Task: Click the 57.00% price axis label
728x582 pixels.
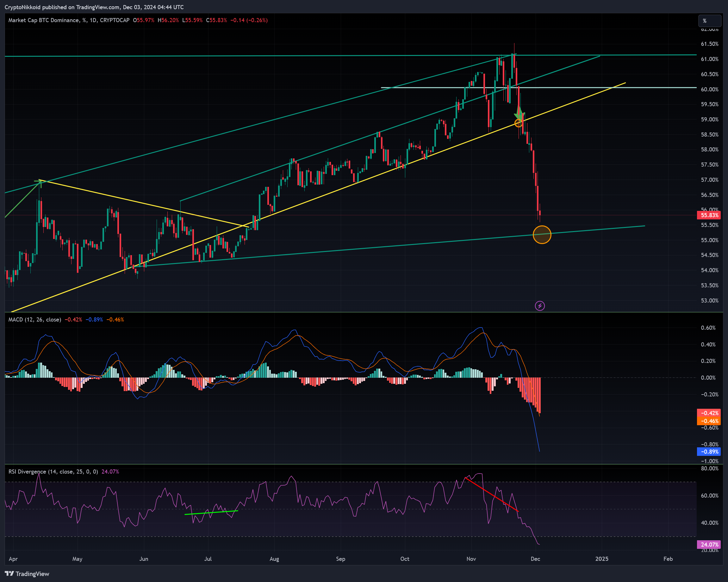Action: click(x=710, y=180)
